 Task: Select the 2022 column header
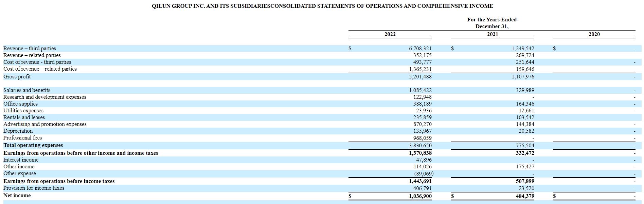390,34
